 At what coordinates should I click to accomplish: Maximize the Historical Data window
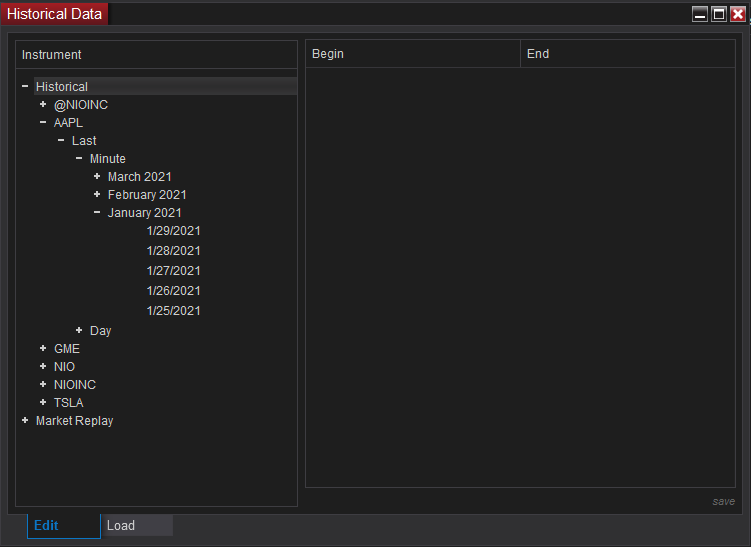coord(718,14)
